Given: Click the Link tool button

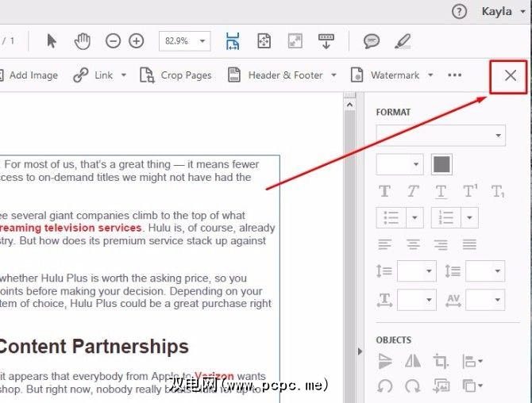Looking at the screenshot, I should (93, 75).
